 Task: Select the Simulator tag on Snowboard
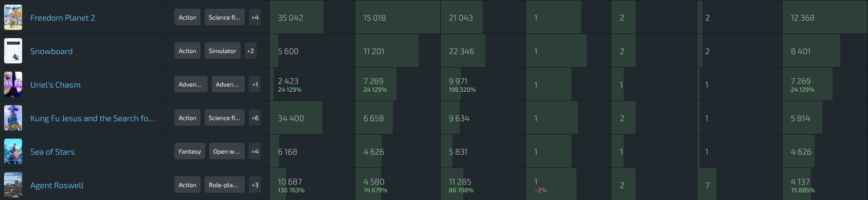(x=223, y=51)
